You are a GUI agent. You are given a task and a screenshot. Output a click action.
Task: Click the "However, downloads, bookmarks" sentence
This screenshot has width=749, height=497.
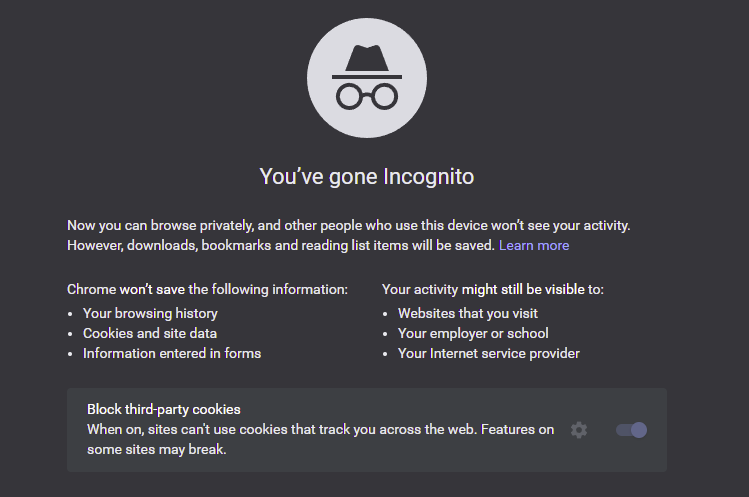point(281,246)
